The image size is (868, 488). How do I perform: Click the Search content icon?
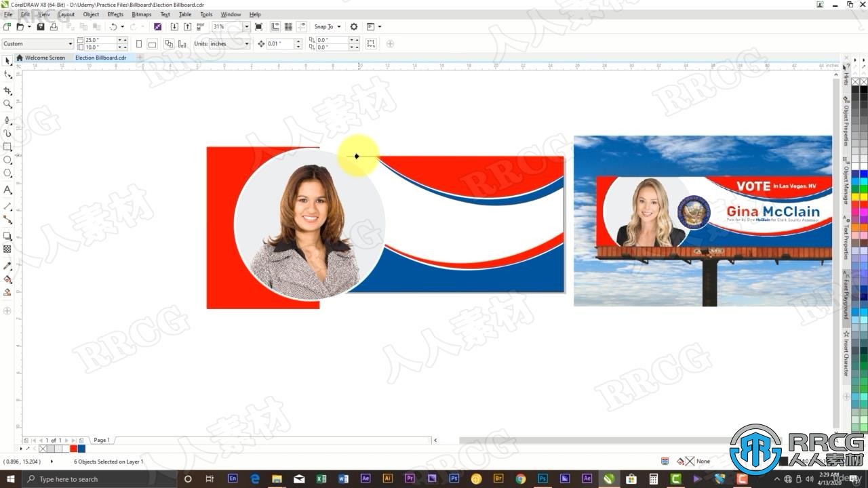(x=157, y=26)
